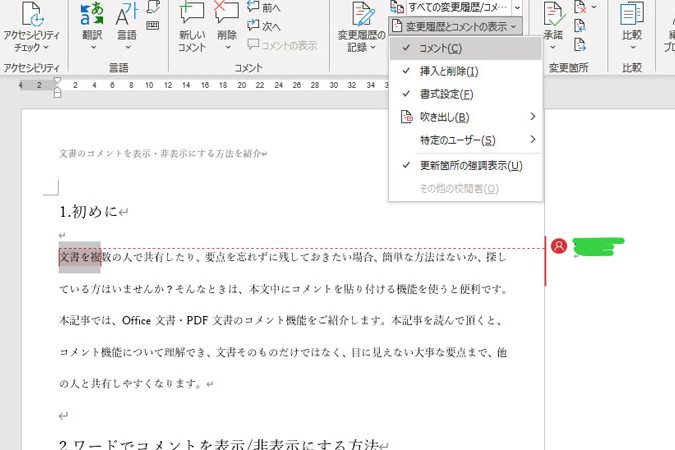Open the 特定のユーザー(S) submenu

465,140
